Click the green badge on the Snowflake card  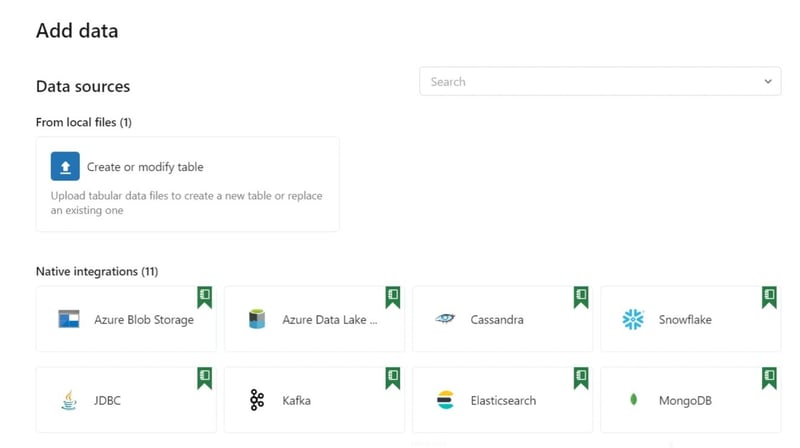[x=769, y=297]
